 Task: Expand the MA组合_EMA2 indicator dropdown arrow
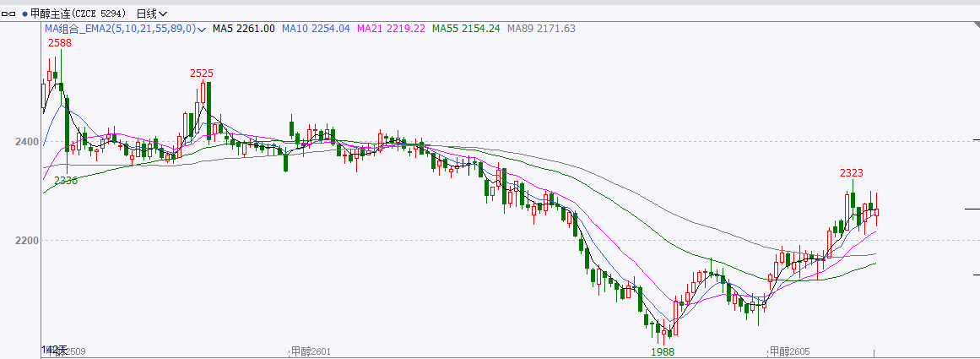202,29
